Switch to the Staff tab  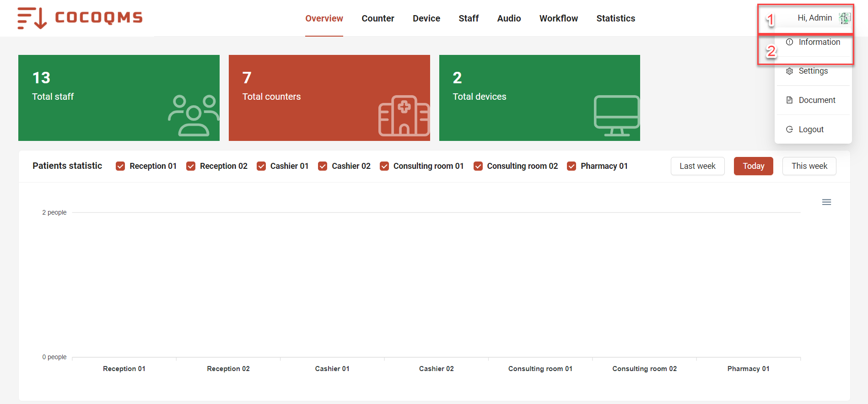coord(469,18)
